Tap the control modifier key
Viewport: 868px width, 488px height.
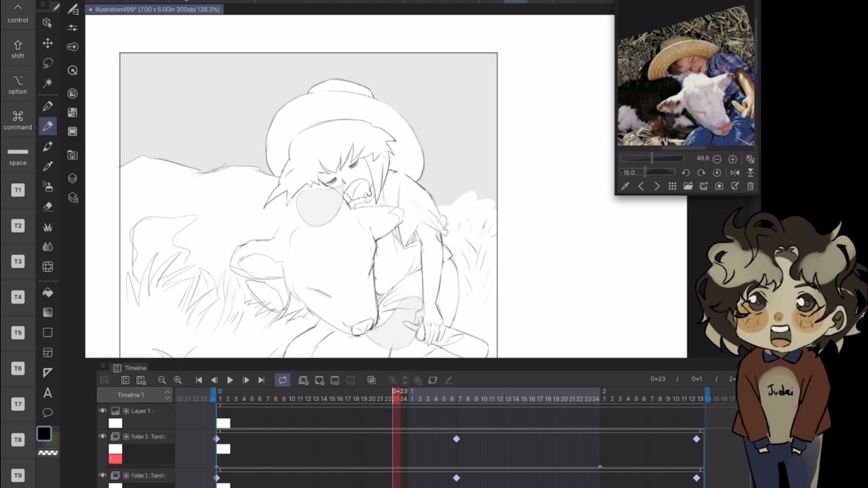coord(18,14)
